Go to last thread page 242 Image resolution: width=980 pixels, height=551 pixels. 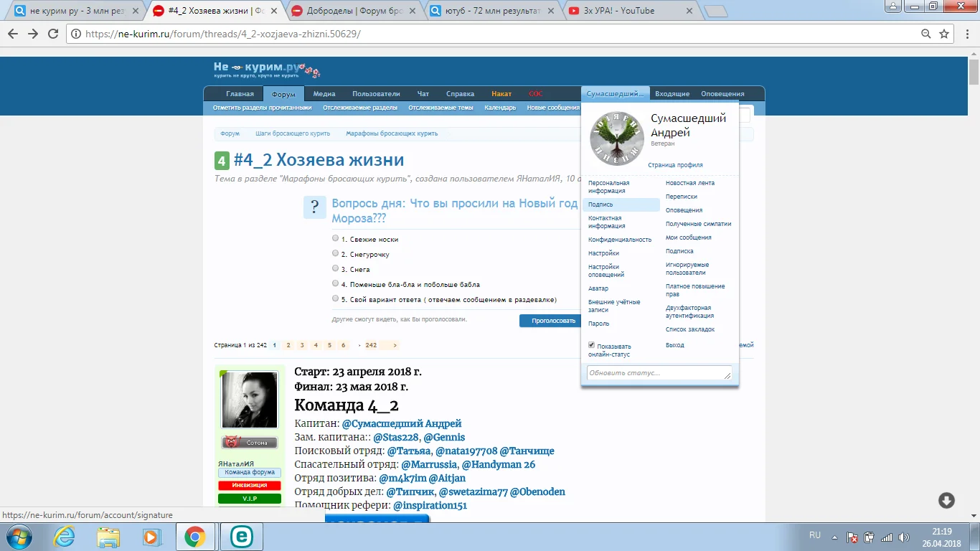pyautogui.click(x=371, y=345)
